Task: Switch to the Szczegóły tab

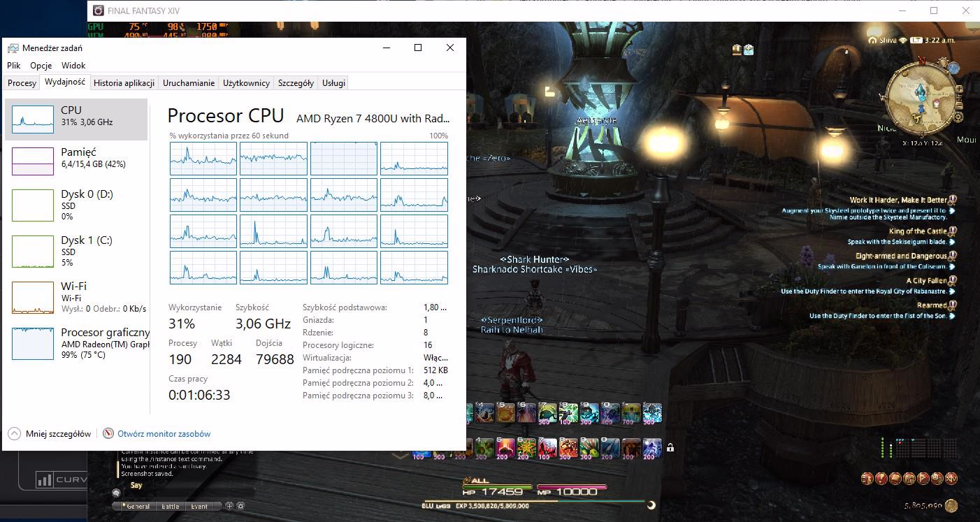Action: 296,82
